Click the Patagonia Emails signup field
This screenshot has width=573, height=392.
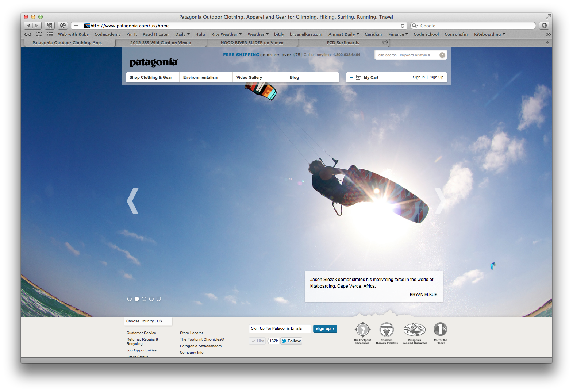pos(280,328)
